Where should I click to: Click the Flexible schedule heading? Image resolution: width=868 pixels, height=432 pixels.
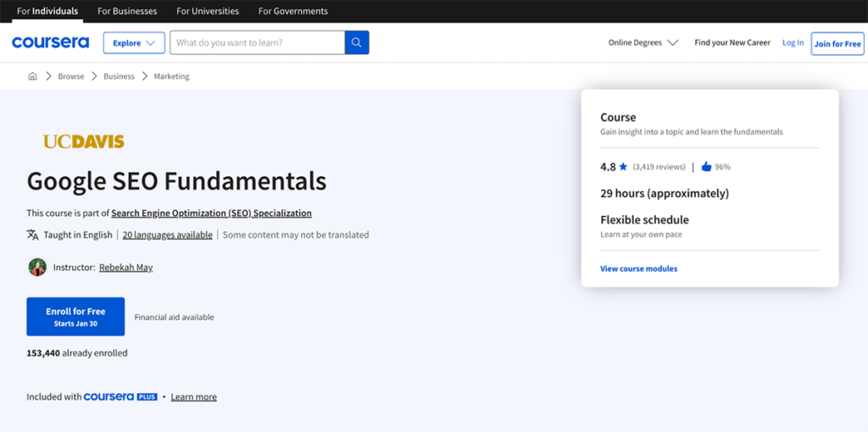644,219
